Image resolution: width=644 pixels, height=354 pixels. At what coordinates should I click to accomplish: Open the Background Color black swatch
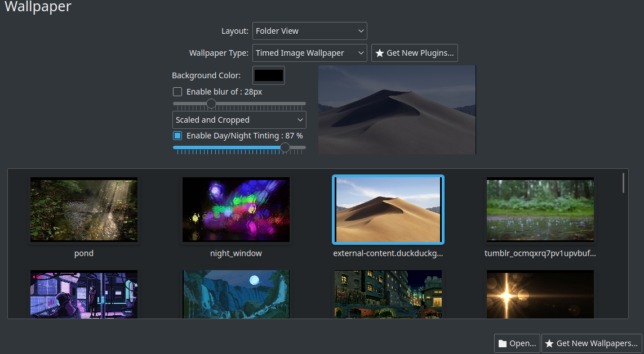click(269, 75)
